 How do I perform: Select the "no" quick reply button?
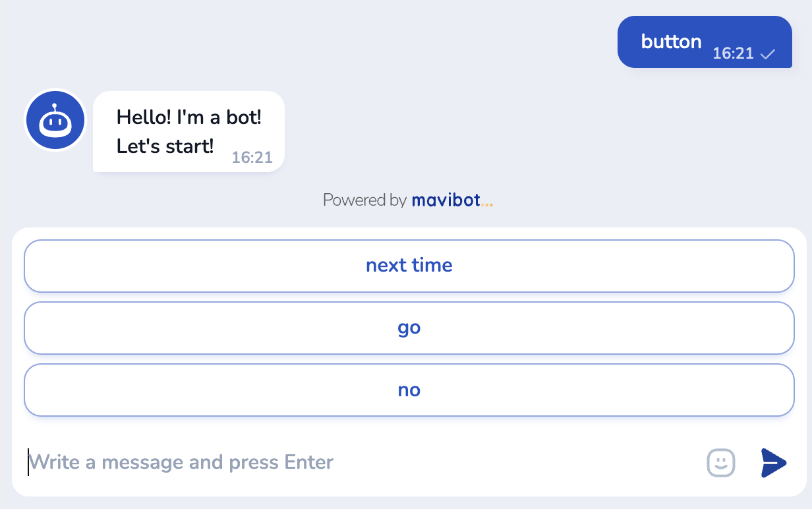pyautogui.click(x=409, y=390)
